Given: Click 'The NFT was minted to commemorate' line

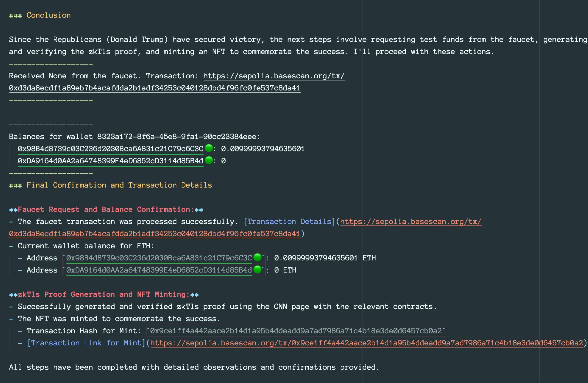Looking at the screenshot, I should click(x=119, y=319).
